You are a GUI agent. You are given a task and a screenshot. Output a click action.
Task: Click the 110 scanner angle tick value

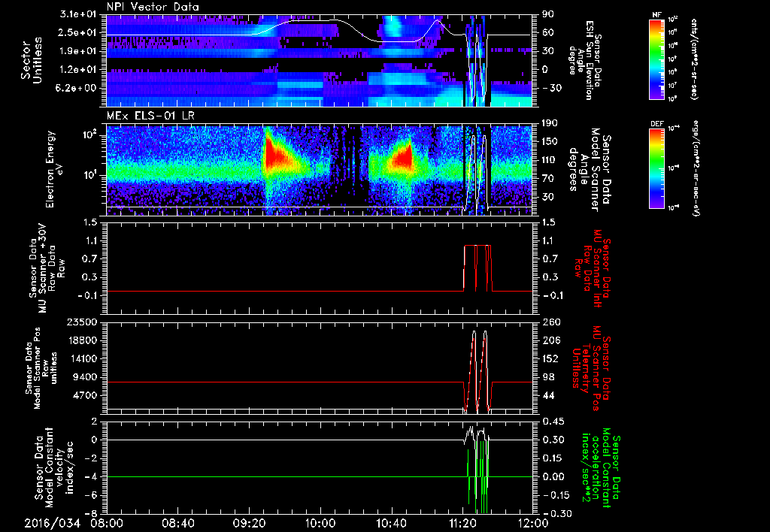[550, 159]
